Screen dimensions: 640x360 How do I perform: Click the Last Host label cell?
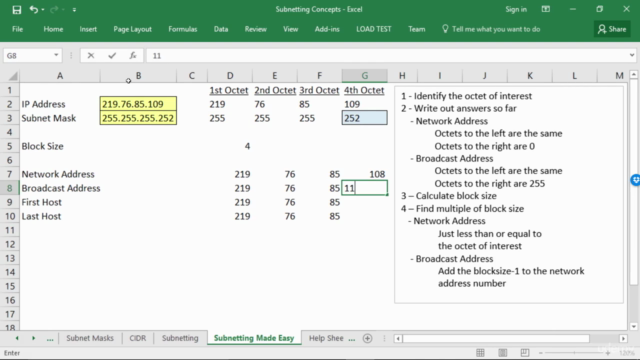[x=60, y=216]
